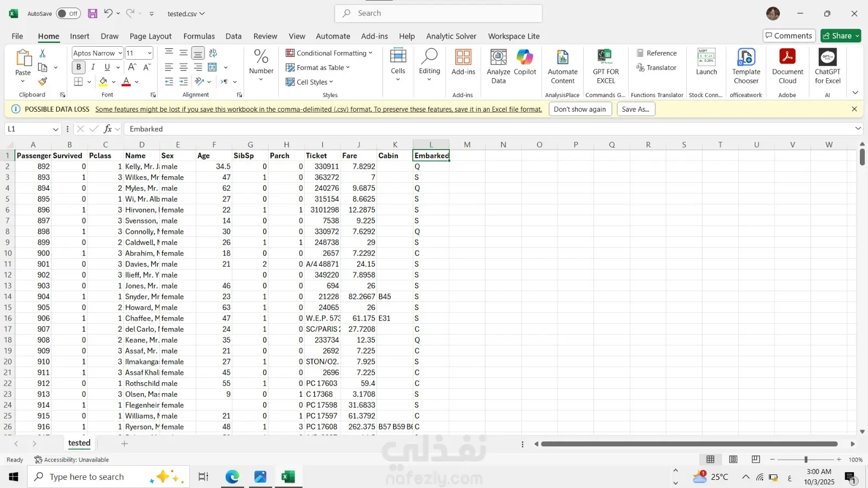Expand the fill color dropdown arrow

click(x=114, y=82)
